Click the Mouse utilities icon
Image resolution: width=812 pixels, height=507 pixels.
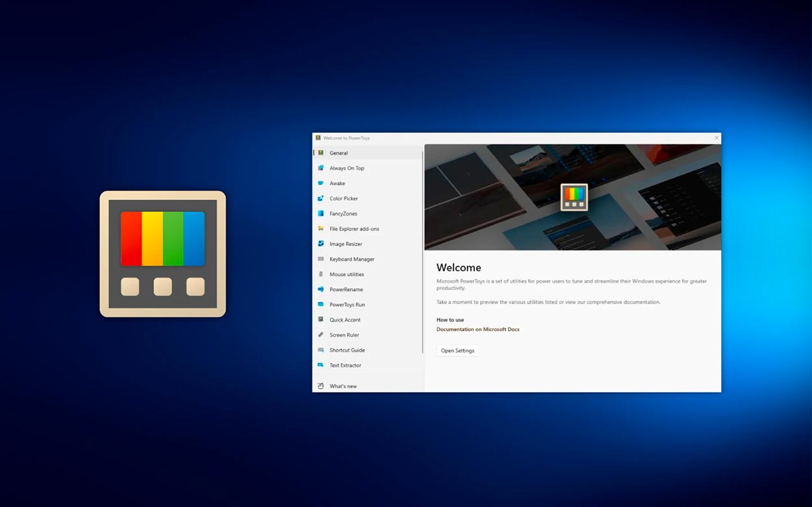tap(321, 274)
